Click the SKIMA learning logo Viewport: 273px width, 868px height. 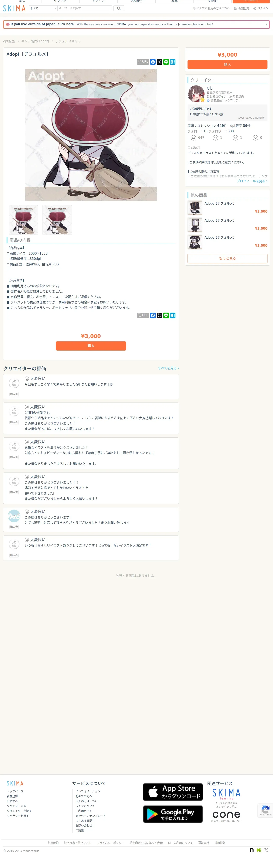[226, 795]
